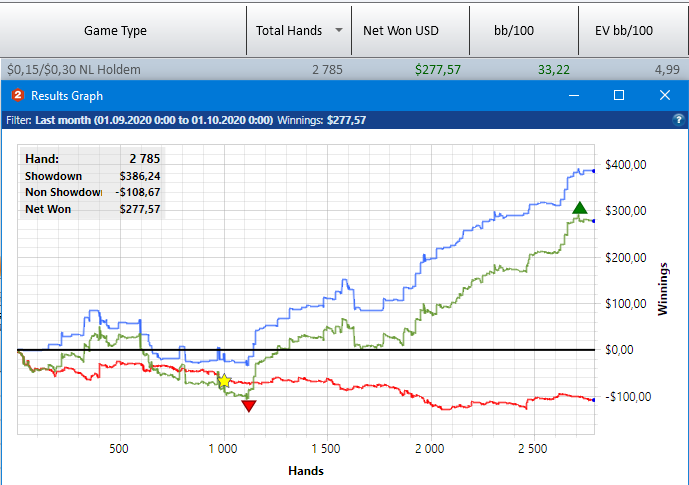This screenshot has width=689, height=485.
Task: Maximize the Results Graph window
Action: click(619, 95)
